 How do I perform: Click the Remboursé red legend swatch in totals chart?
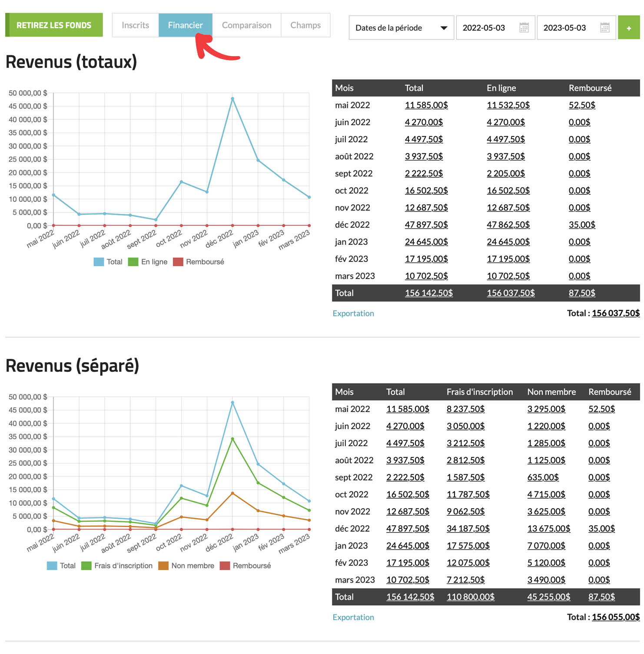tap(178, 262)
